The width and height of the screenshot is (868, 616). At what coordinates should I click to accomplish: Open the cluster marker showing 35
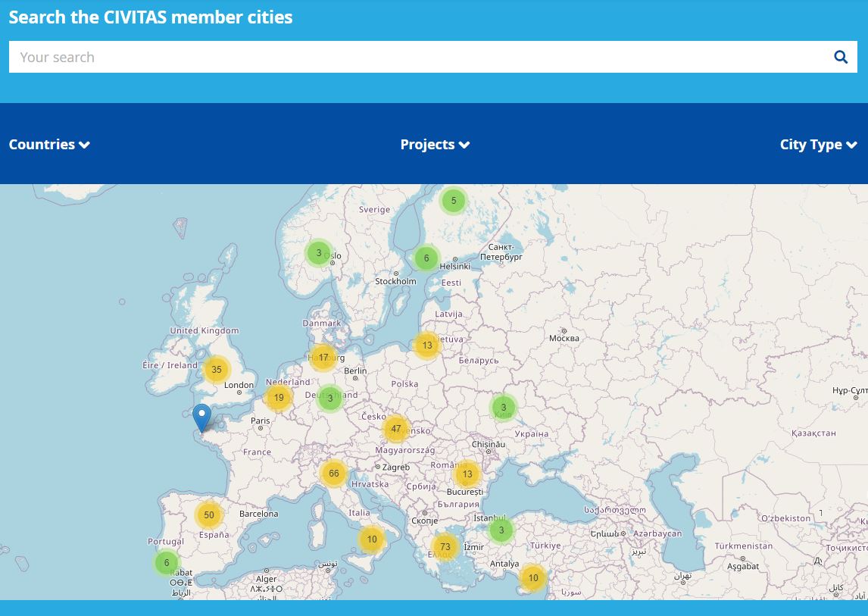217,370
